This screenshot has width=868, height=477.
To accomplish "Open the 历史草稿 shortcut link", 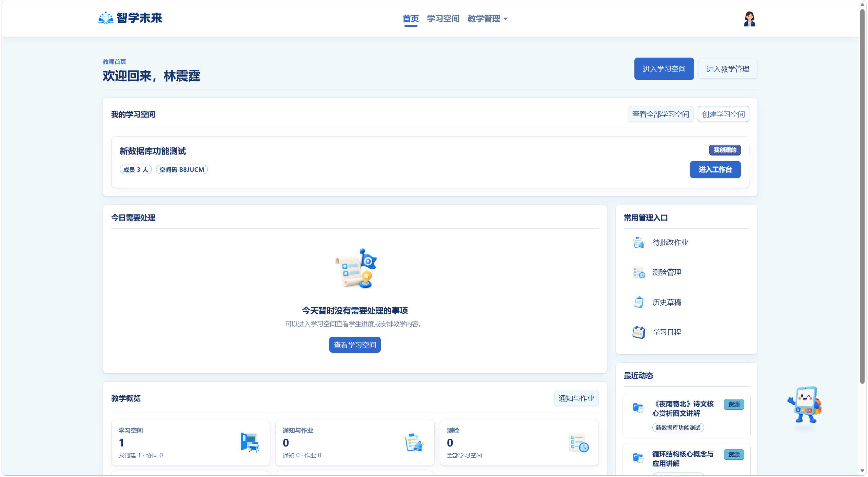I will (x=686, y=302).
